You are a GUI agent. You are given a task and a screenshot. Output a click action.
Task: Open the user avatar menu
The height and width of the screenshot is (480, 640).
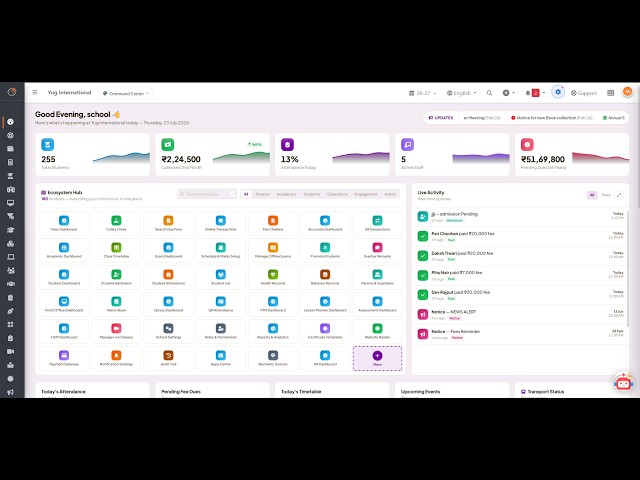(x=627, y=92)
